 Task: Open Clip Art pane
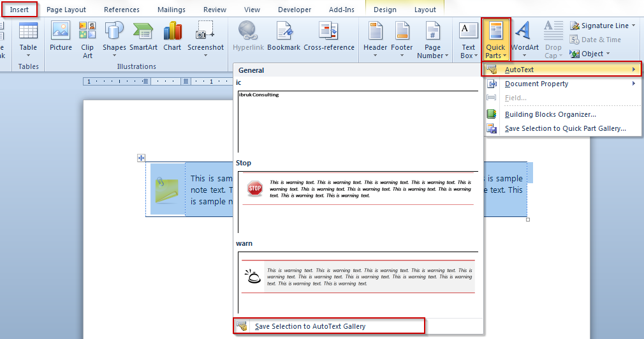[87, 40]
